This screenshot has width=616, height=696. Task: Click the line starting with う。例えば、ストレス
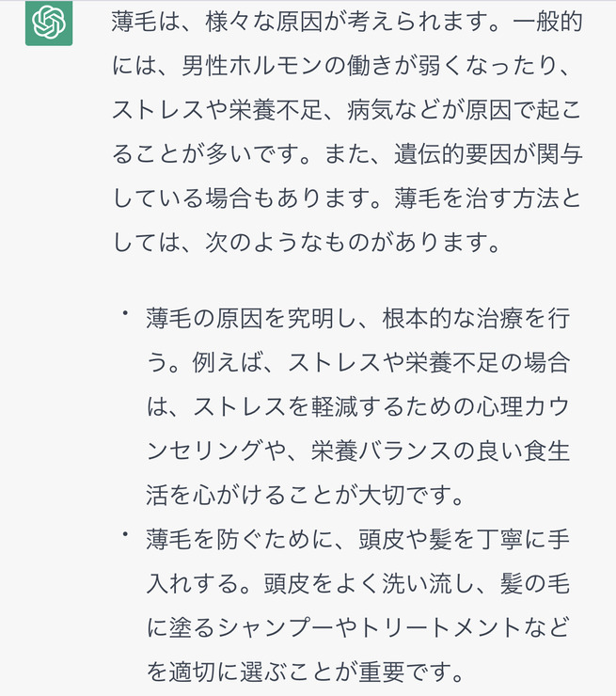click(357, 362)
